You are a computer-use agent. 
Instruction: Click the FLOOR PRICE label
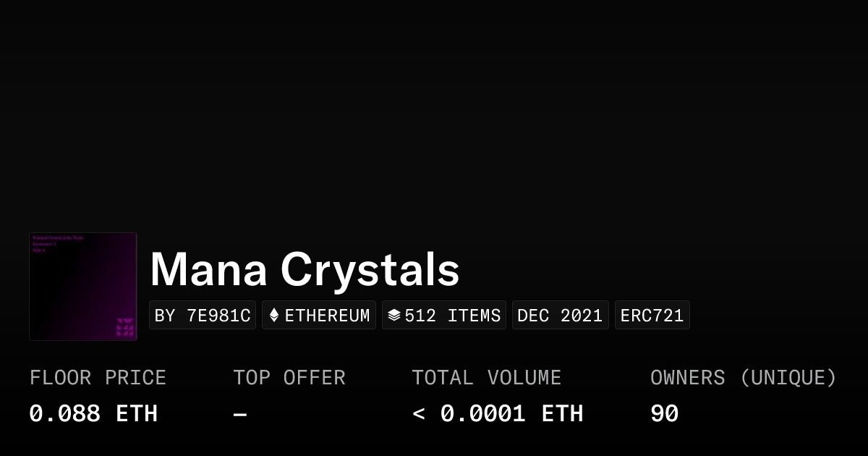point(98,378)
